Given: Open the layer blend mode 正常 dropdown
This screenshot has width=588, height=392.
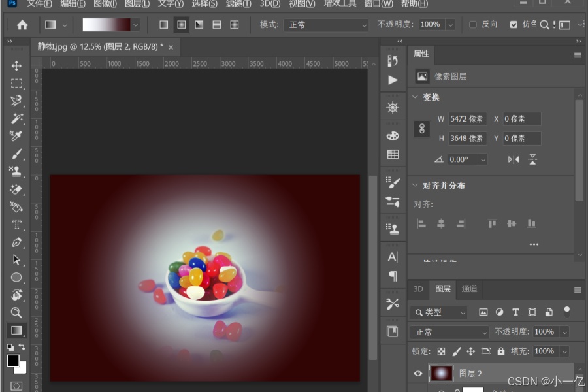Looking at the screenshot, I should (449, 332).
